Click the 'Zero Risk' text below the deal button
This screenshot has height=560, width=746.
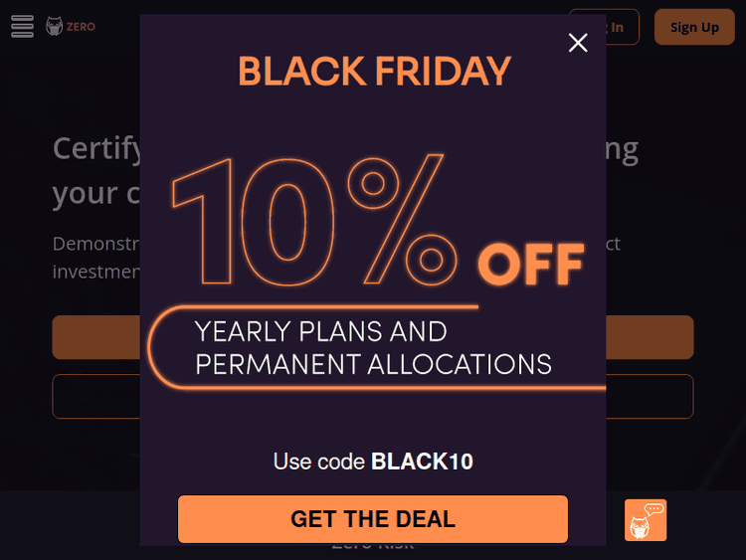(373, 548)
